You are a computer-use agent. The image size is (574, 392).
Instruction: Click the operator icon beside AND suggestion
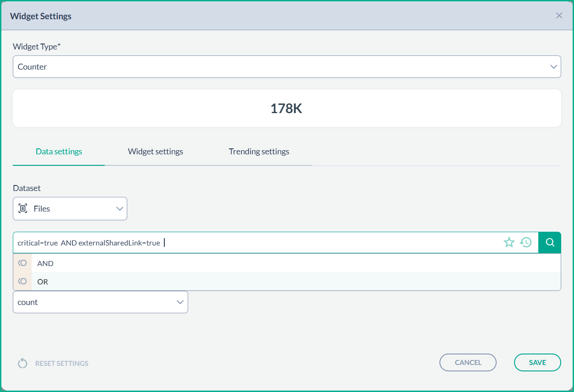pyautogui.click(x=22, y=263)
